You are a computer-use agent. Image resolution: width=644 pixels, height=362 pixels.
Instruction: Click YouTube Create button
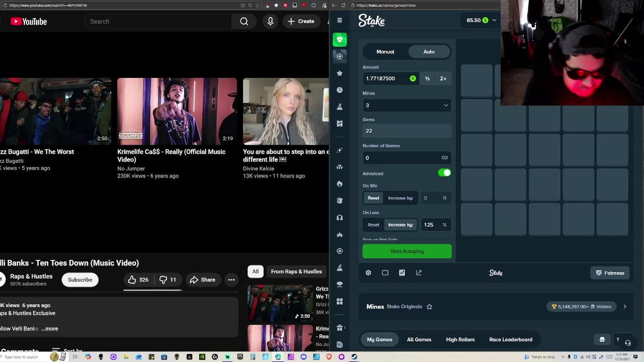coord(301,22)
